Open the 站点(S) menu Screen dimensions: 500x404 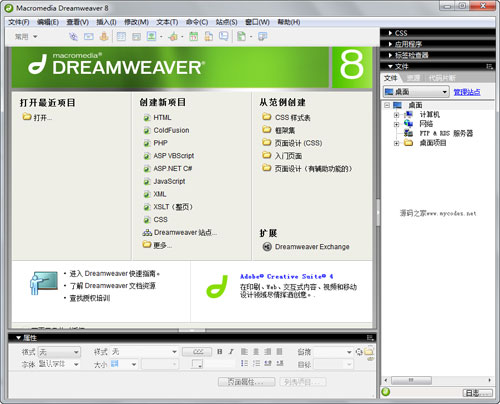[227, 22]
